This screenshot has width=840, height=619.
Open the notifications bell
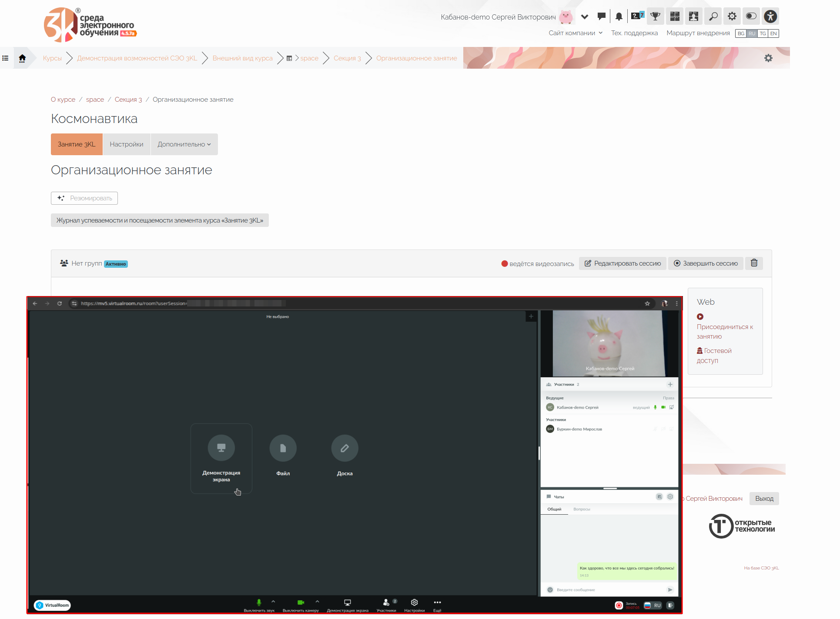619,17
